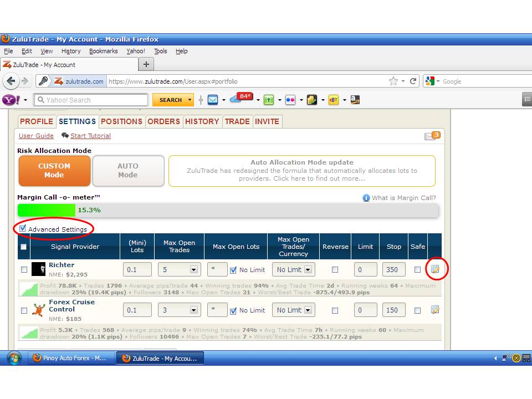Click the browser Forward arrow button
The width and height of the screenshot is (532, 399).
coord(25,81)
